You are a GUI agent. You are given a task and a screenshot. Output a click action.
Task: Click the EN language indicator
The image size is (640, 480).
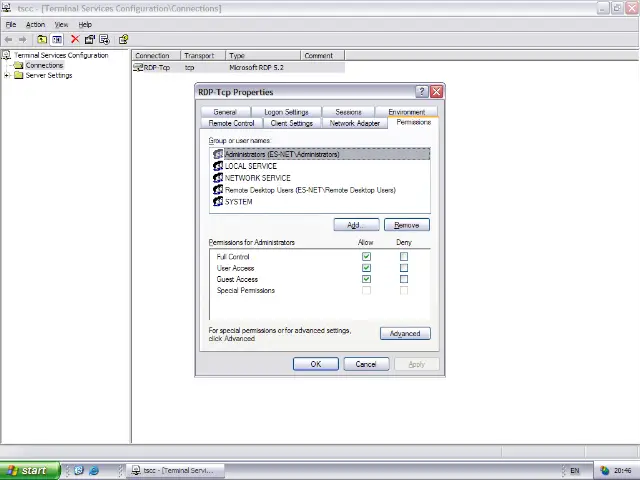pos(574,471)
